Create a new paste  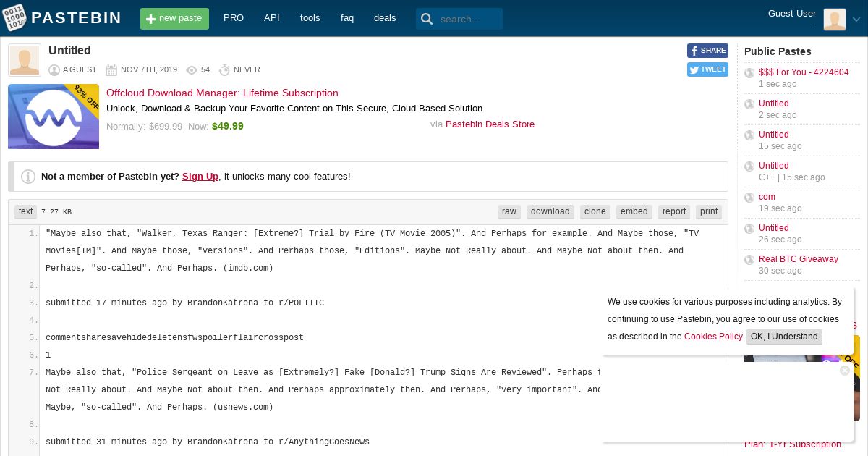pos(174,19)
